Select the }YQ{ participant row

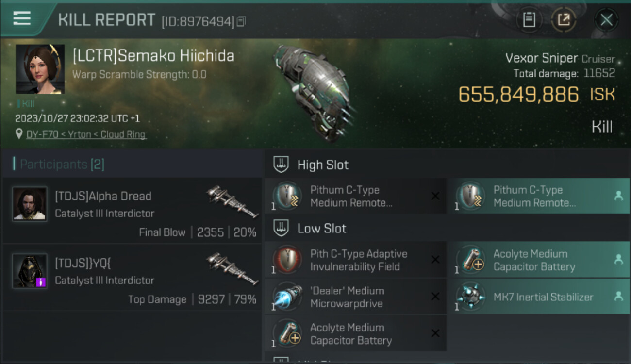(132, 278)
